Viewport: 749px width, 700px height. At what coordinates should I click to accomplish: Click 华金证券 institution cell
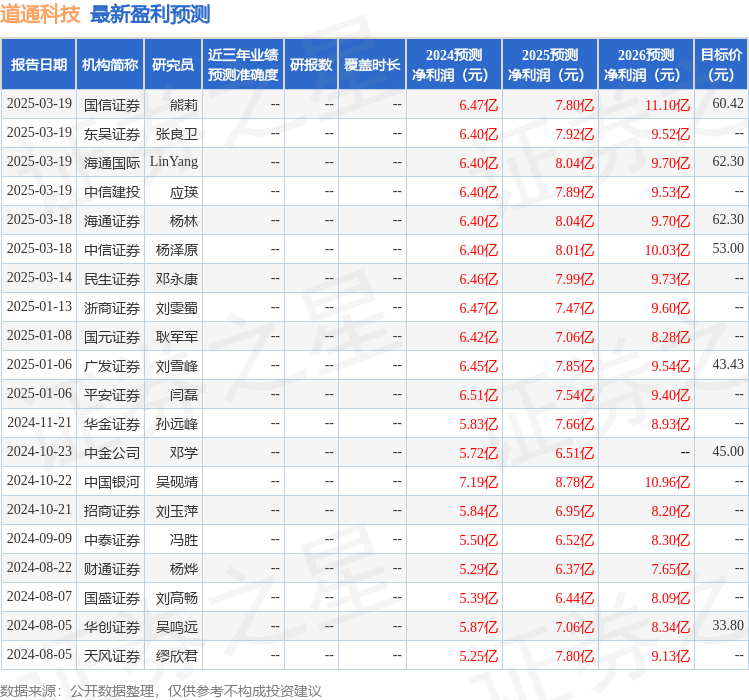click(x=112, y=424)
